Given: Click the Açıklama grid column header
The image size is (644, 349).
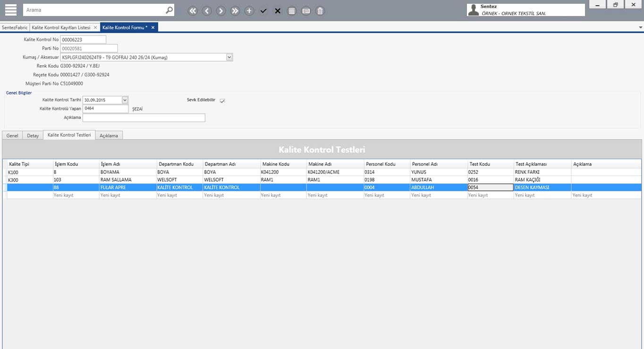Looking at the screenshot, I should [606, 164].
